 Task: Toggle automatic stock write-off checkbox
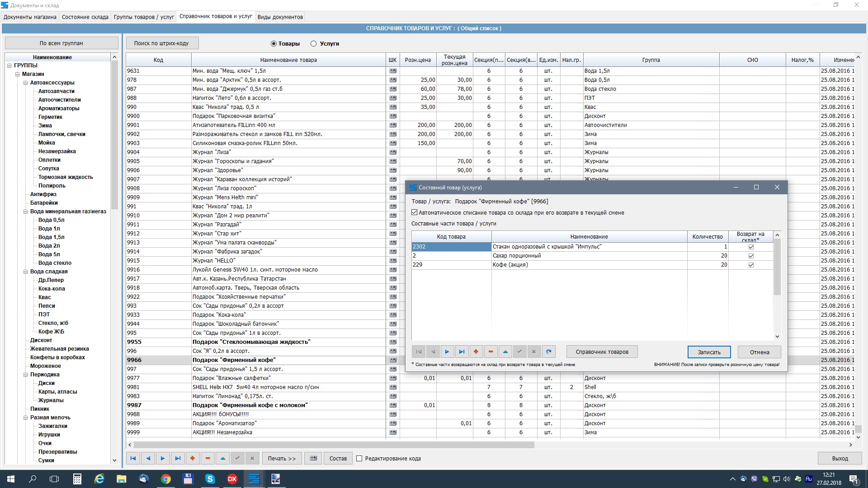(415, 212)
